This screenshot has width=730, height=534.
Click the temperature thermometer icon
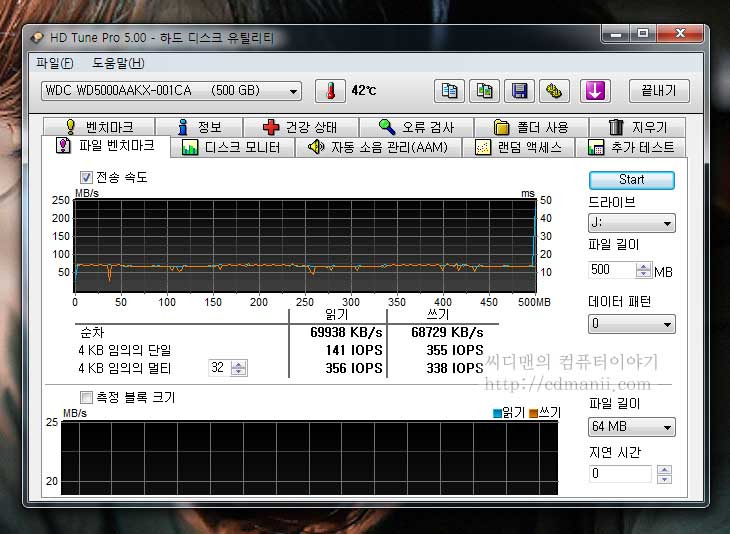click(330, 91)
